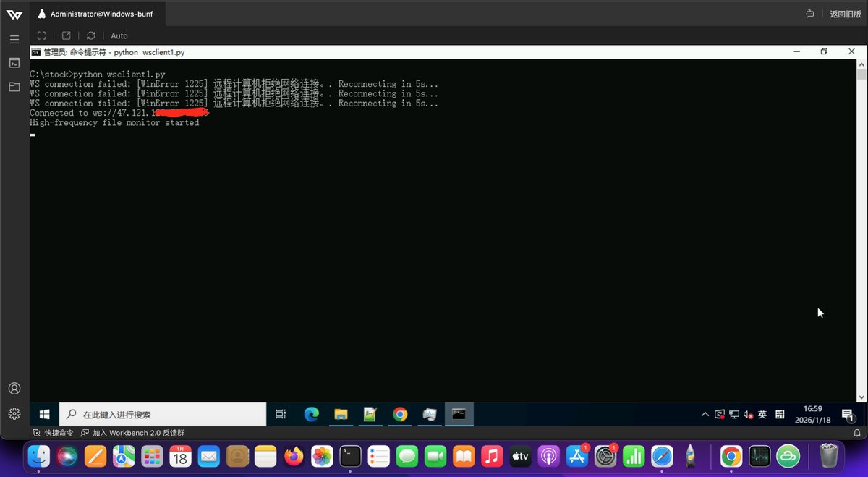Click the Windows search box 在此键入进行搜索
This screenshot has width=868, height=477.
163,414
